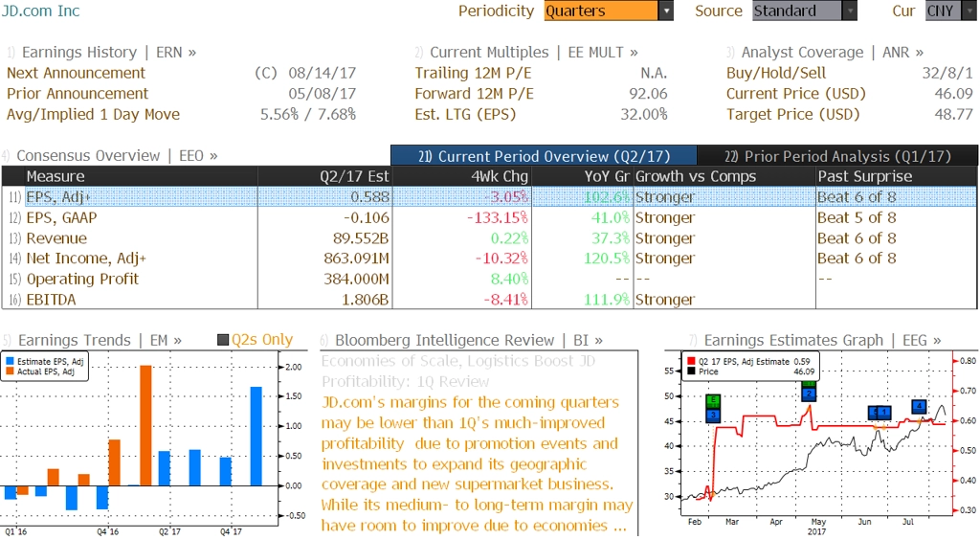Click black Price legend swatch
This screenshot has height=540, width=980.
click(x=691, y=371)
